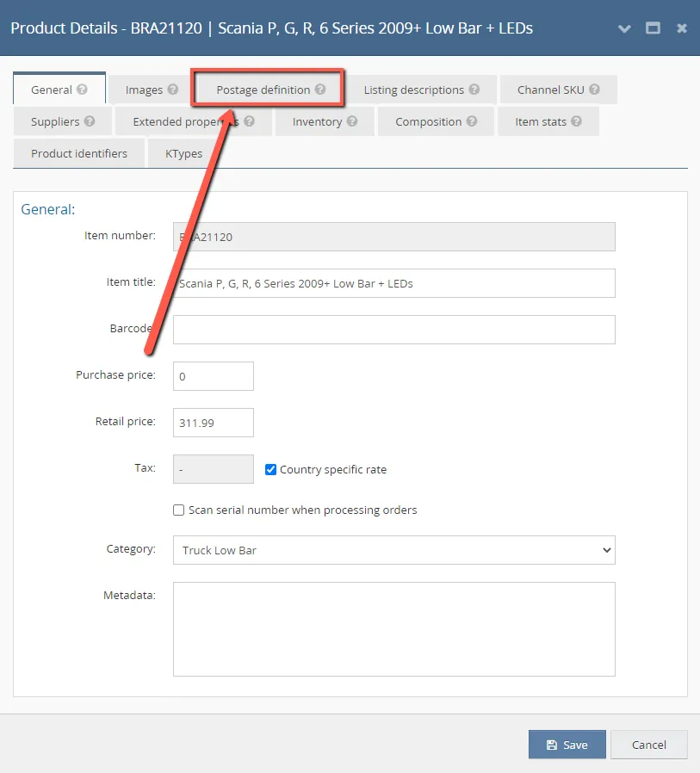Collapse dialog using title bar chevron
Viewport: 700px width, 773px height.
tap(624, 28)
